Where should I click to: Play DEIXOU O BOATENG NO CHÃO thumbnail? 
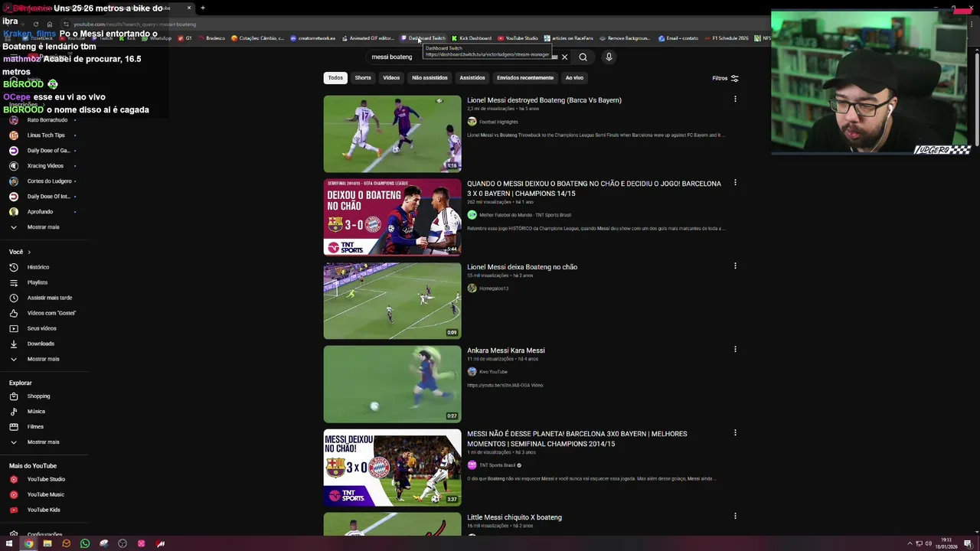(392, 217)
